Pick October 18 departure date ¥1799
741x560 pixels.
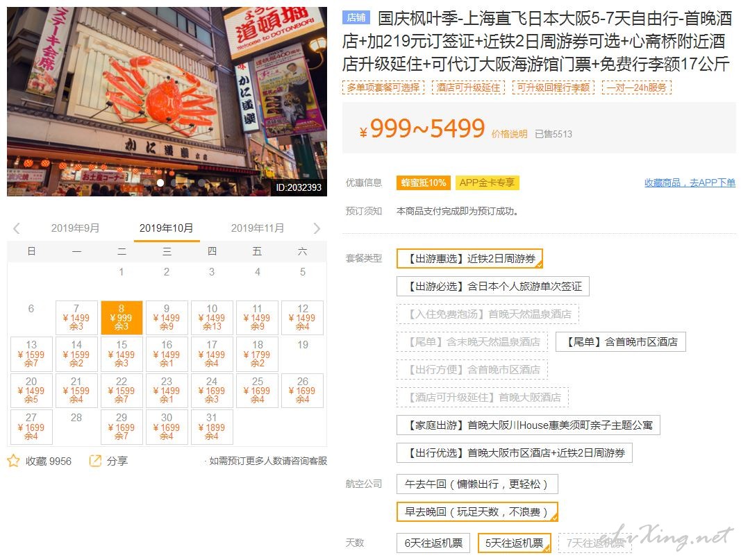click(257, 354)
